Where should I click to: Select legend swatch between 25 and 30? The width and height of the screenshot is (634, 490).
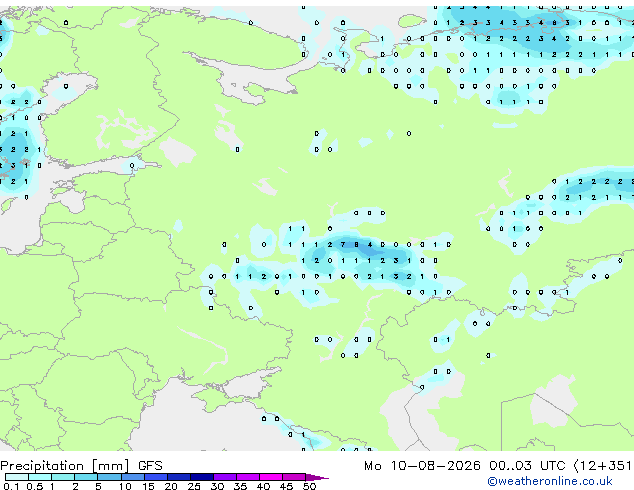tap(201, 477)
